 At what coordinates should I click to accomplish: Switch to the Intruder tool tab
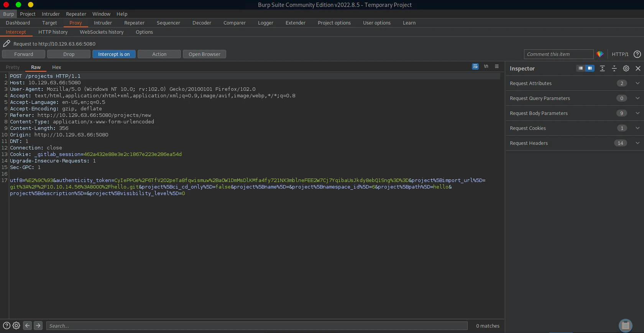[x=103, y=23]
